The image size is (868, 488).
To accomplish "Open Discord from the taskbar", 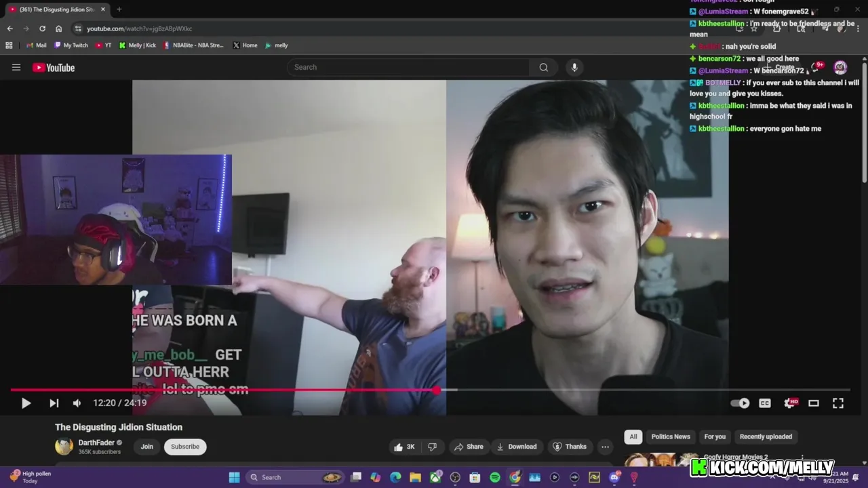I will (614, 477).
